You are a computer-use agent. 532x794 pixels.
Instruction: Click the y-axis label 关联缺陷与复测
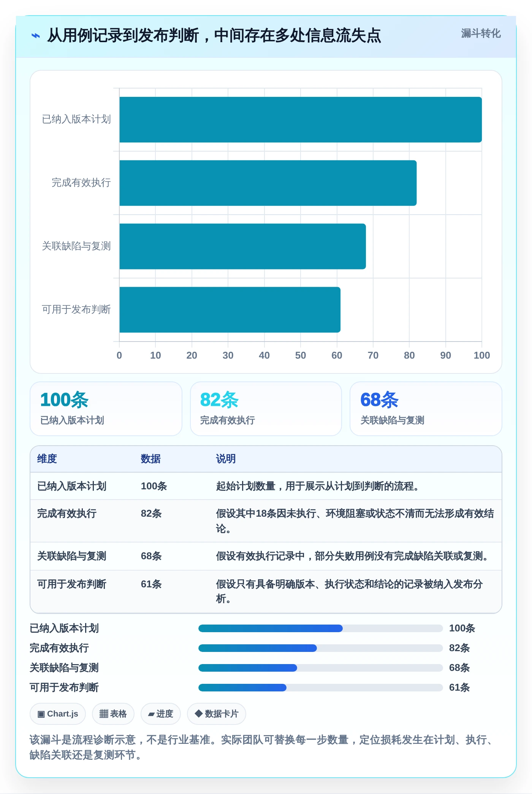point(76,246)
